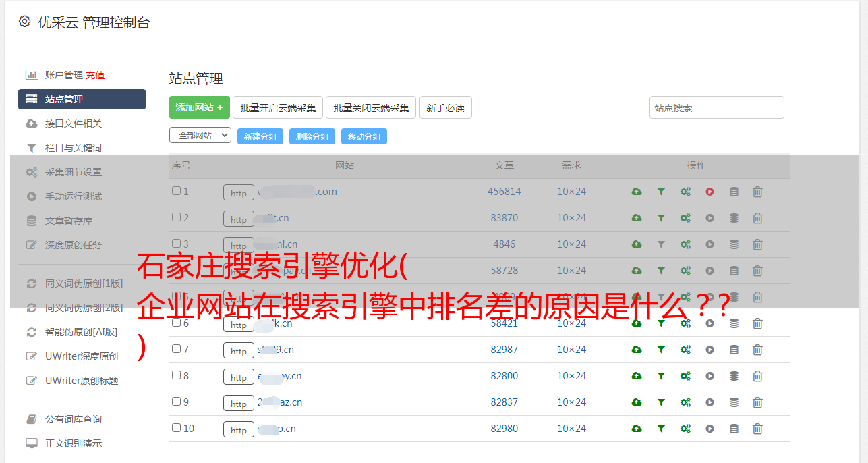Open 文章暂存库 in the sidebar
The height and width of the screenshot is (463, 868).
pyautogui.click(x=69, y=221)
